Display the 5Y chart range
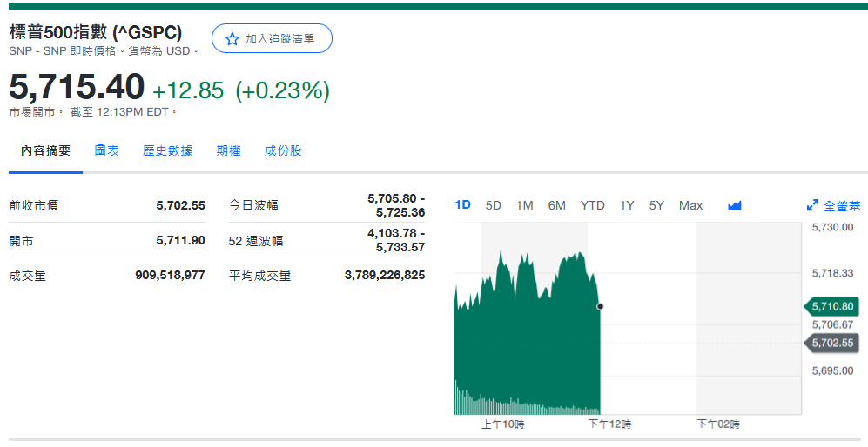868x447 pixels. pyautogui.click(x=656, y=205)
